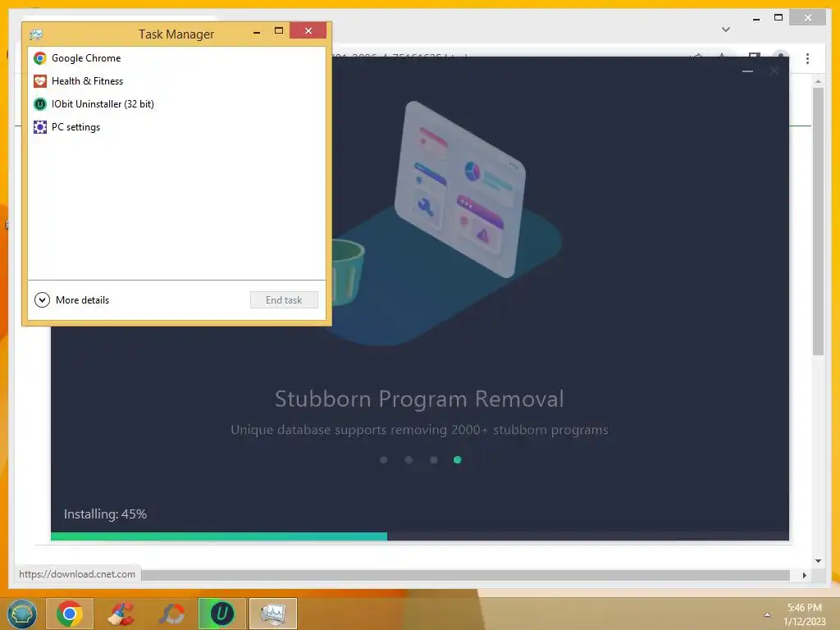840x630 pixels.
Task: Close the IObit installer window
Action: coord(774,71)
